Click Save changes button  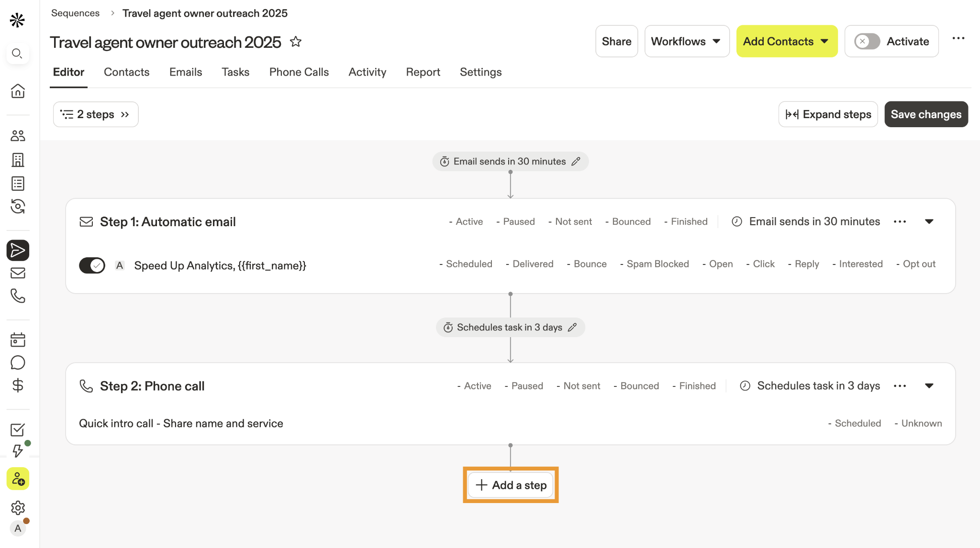coord(926,114)
